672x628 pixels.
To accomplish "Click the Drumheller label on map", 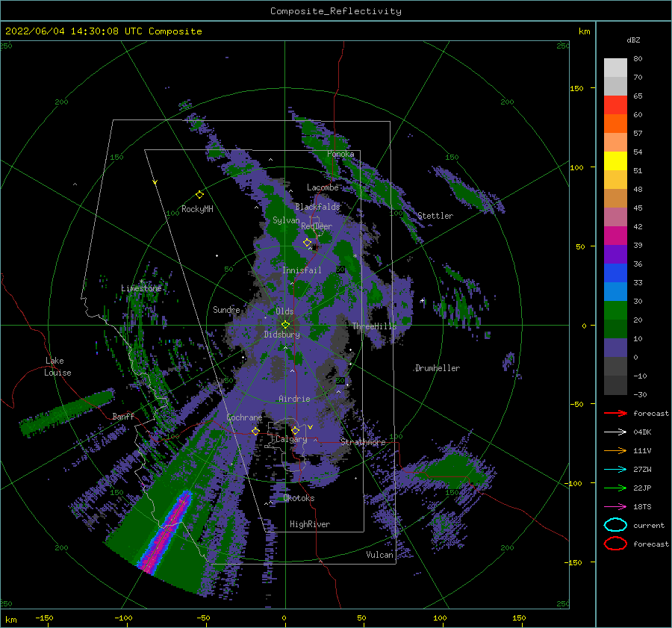I will [x=438, y=368].
